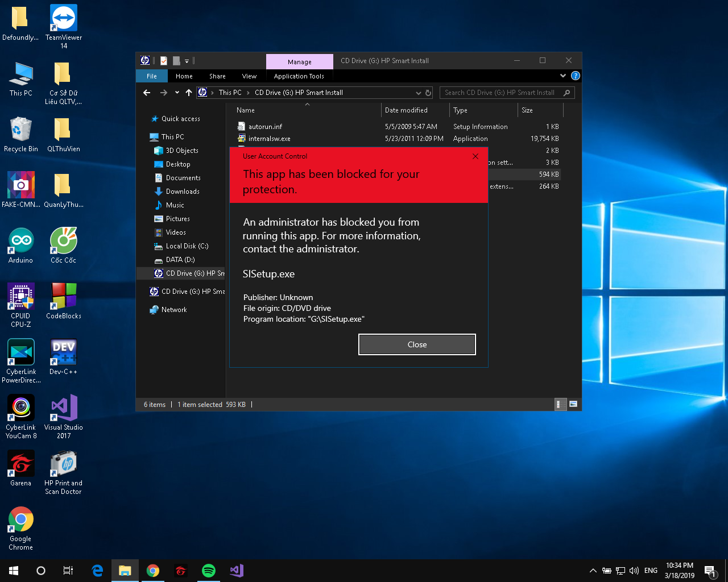Viewport: 728px width, 582px height.
Task: Select DATA (D:) in the navigation pane
Action: pos(180,260)
